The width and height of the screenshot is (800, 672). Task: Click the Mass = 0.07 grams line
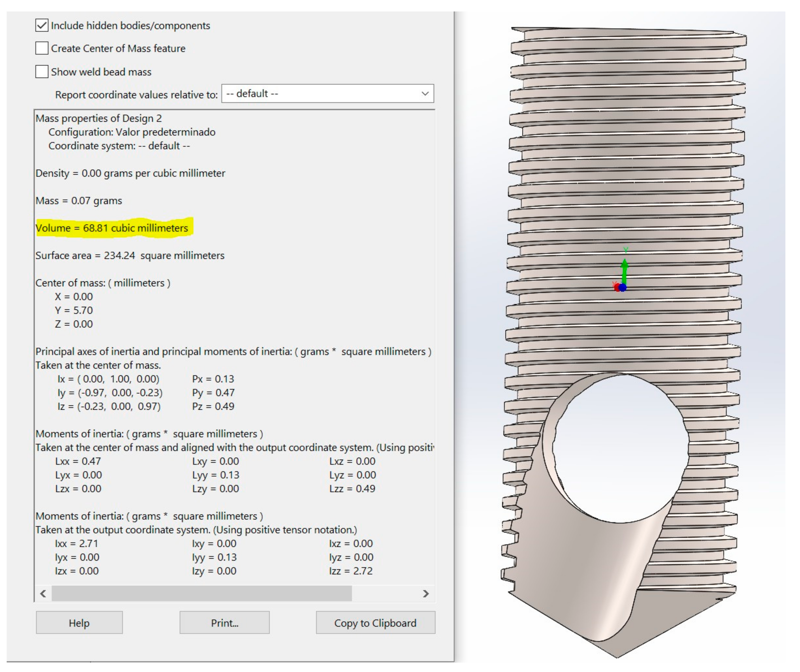pyautogui.click(x=79, y=201)
